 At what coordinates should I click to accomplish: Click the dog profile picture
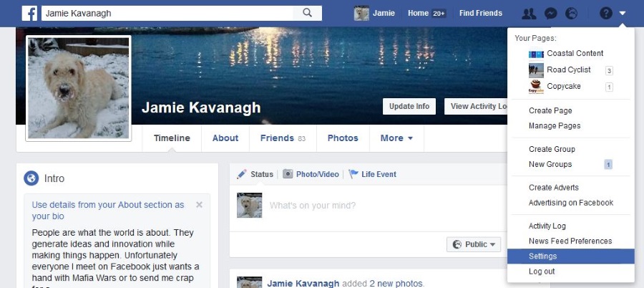[x=79, y=88]
